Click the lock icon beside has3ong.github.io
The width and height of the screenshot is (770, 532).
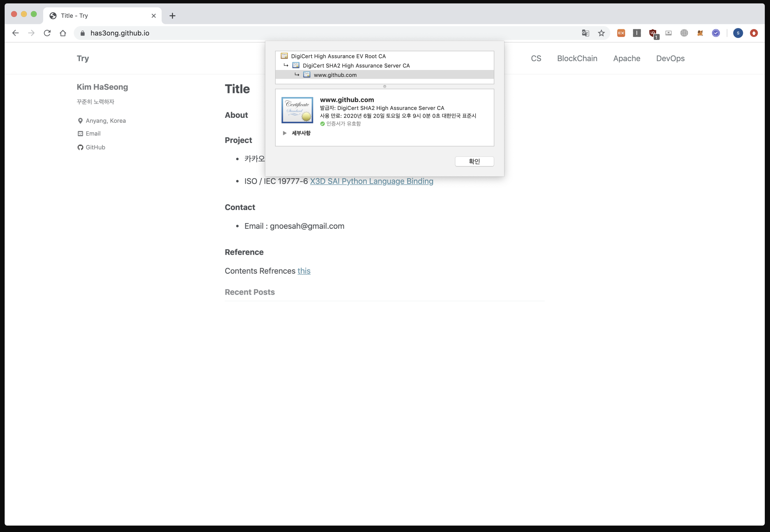coord(83,33)
